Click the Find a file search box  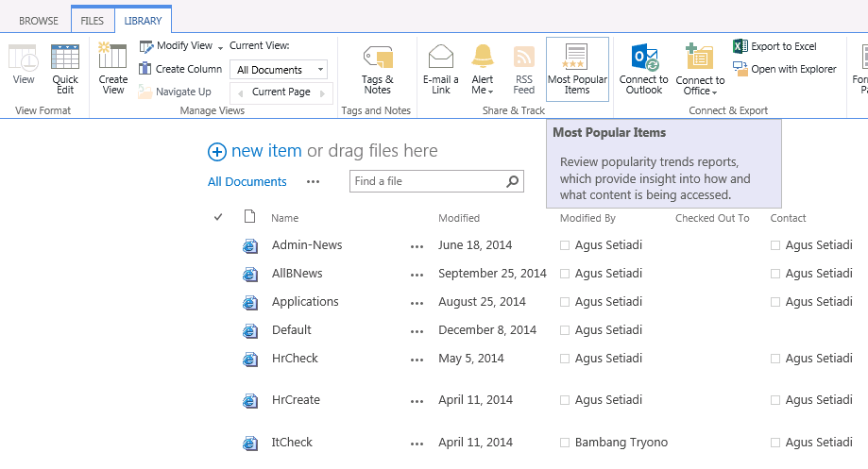tap(428, 181)
